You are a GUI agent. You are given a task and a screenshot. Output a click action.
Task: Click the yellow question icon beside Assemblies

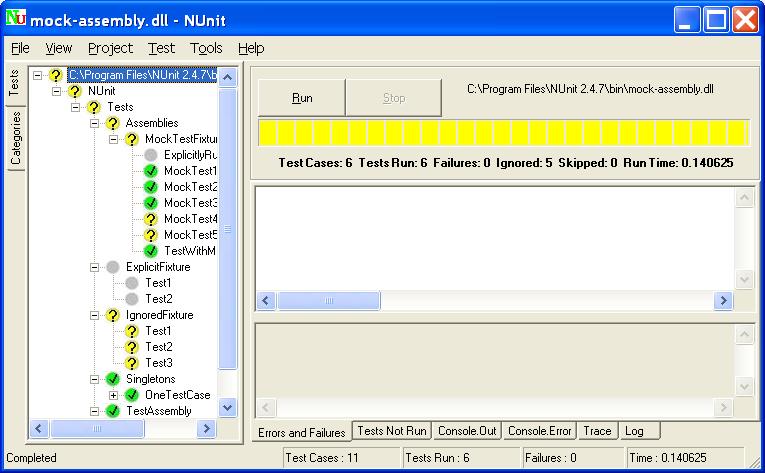tap(113, 123)
